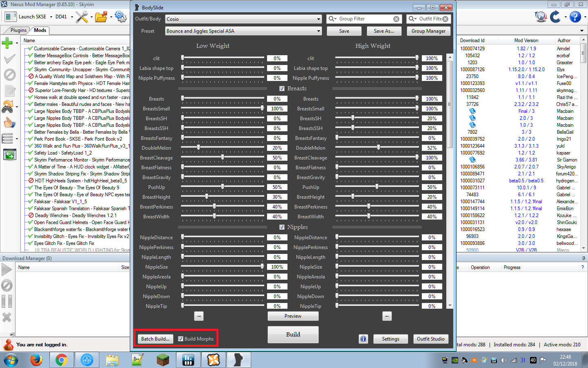Switch to the Plugins tab
The image size is (588, 368).
[18, 30]
